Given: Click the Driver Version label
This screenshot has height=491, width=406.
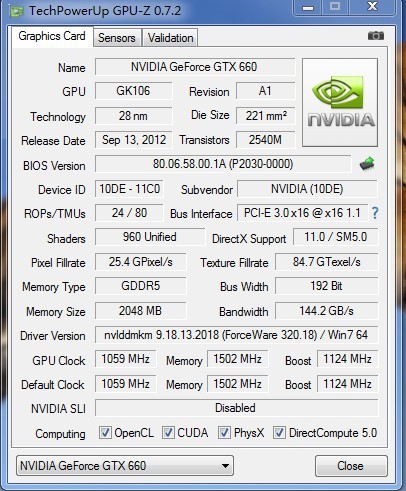Looking at the screenshot, I should coord(53,336).
